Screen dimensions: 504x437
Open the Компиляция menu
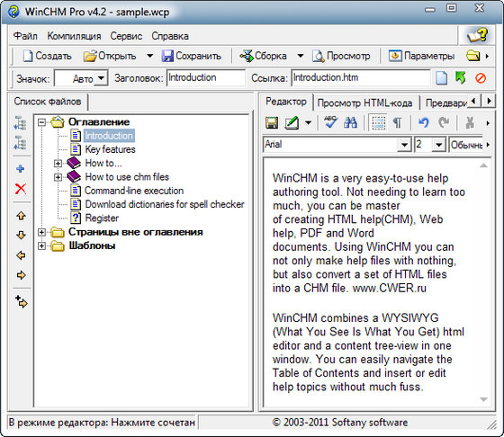[x=74, y=36]
